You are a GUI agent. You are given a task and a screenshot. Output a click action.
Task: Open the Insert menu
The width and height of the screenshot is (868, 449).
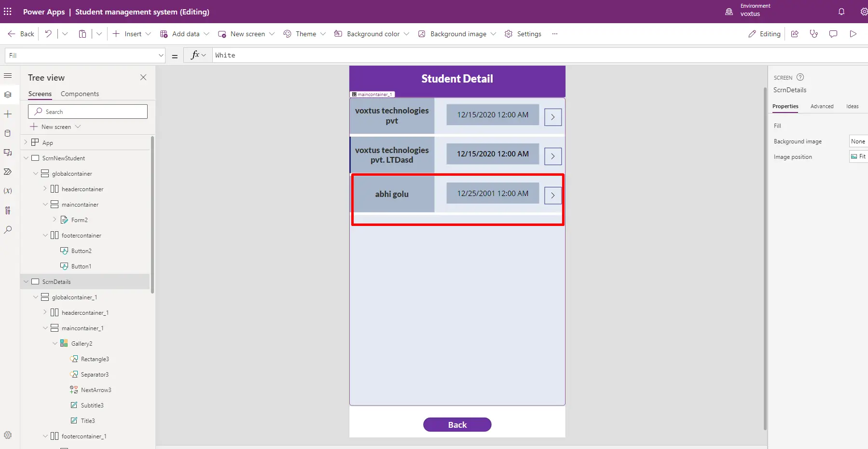click(x=132, y=34)
